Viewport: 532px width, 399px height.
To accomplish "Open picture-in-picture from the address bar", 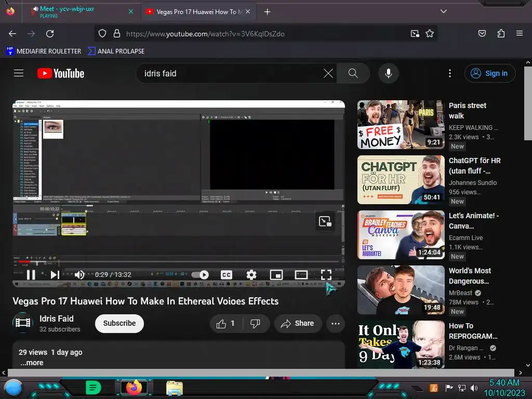I will 415,34.
